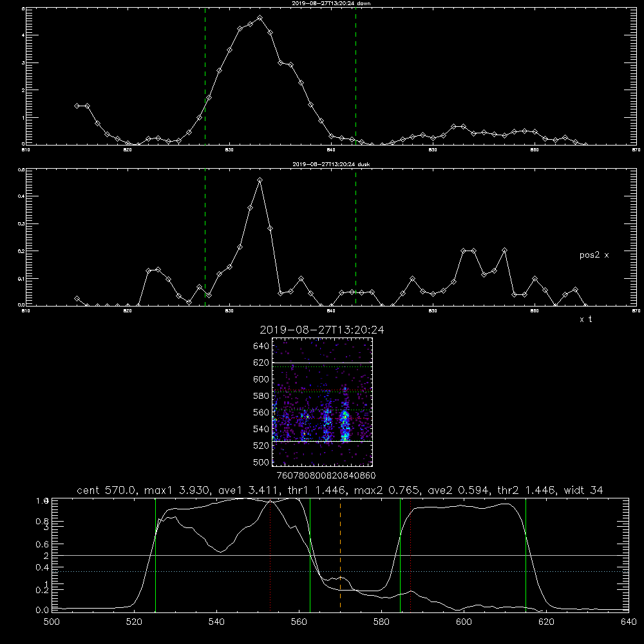Click the green vertical line near 563 in bottom plot
Screen dimensions: 644x644
(310, 554)
